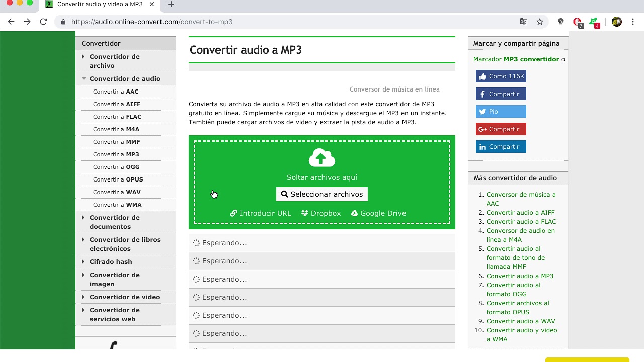The image size is (644, 362).
Task: Expand Convertidor de imagen section
Action: point(126,279)
